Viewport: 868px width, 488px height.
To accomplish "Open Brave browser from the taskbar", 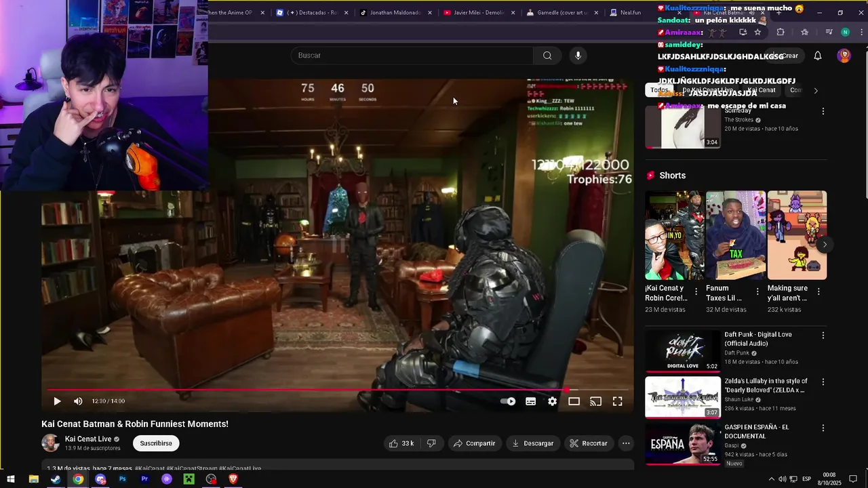I will pos(233,479).
